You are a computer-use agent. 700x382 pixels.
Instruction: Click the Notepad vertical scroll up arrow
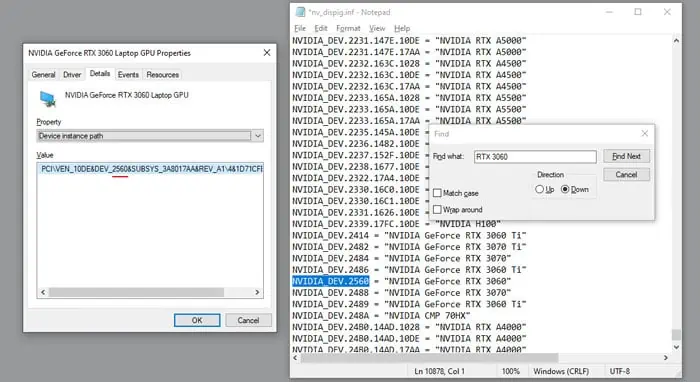click(x=676, y=41)
